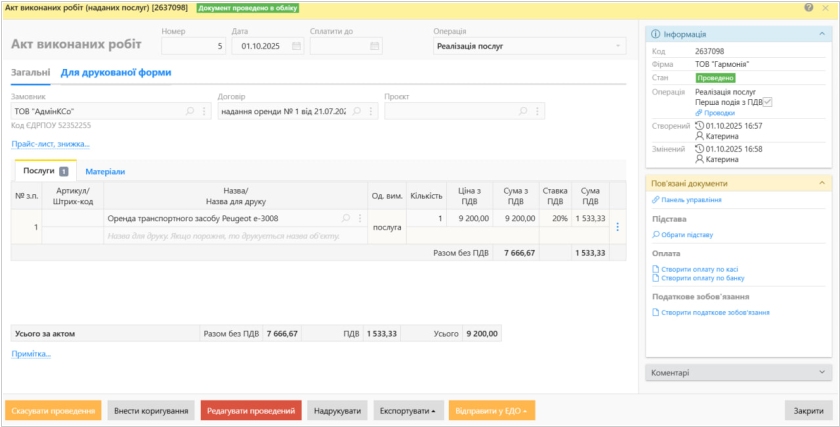Click the Скасувати проведення button

coord(53,410)
